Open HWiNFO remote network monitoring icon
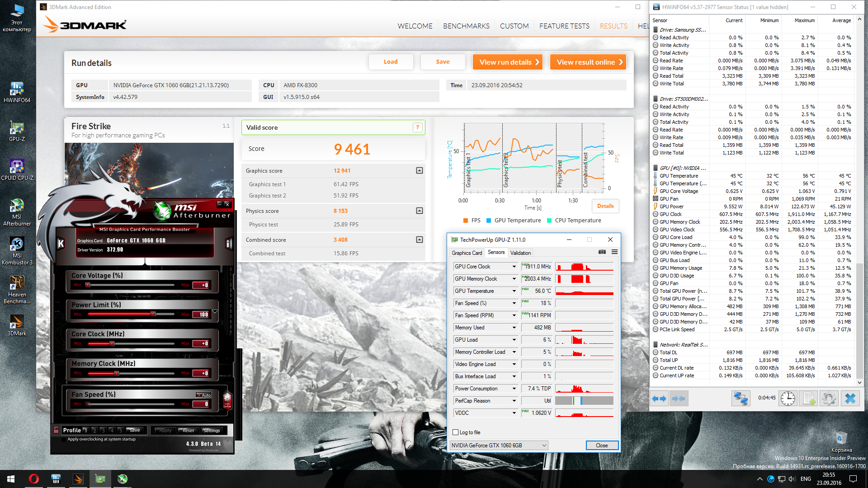Image resolution: width=868 pixels, height=488 pixels. [741, 399]
